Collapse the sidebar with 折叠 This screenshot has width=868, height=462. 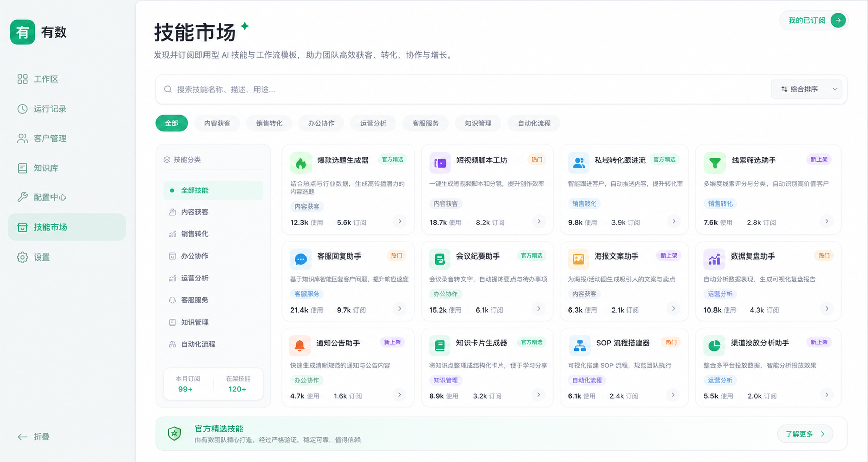(34, 437)
